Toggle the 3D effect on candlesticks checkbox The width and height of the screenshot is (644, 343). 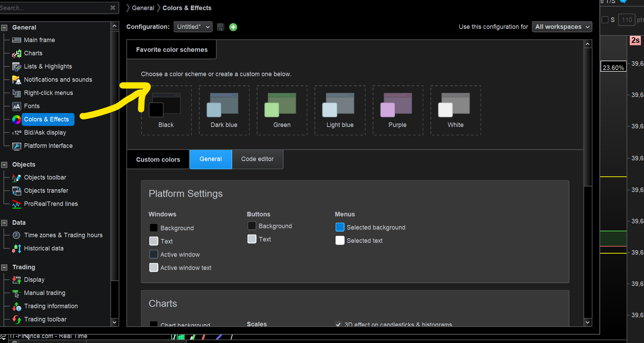[x=338, y=325]
